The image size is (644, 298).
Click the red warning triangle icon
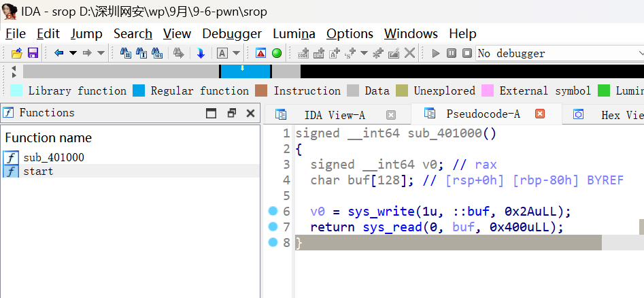(260, 53)
